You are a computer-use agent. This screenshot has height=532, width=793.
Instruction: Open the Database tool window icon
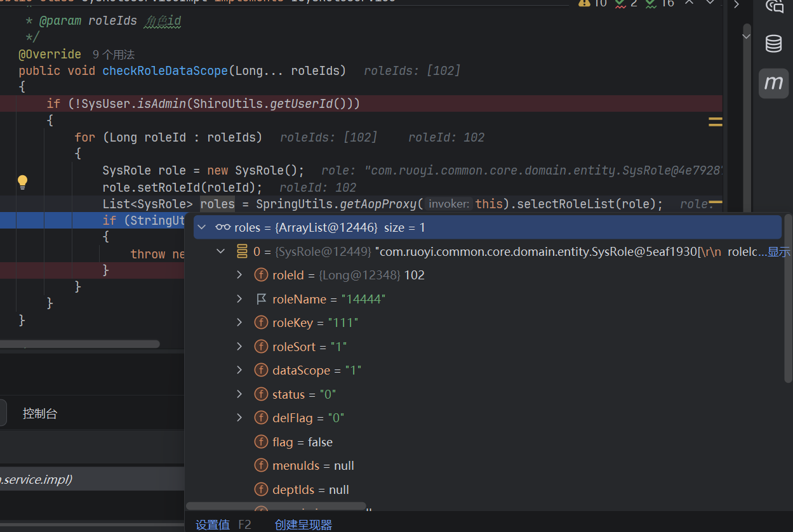773,44
